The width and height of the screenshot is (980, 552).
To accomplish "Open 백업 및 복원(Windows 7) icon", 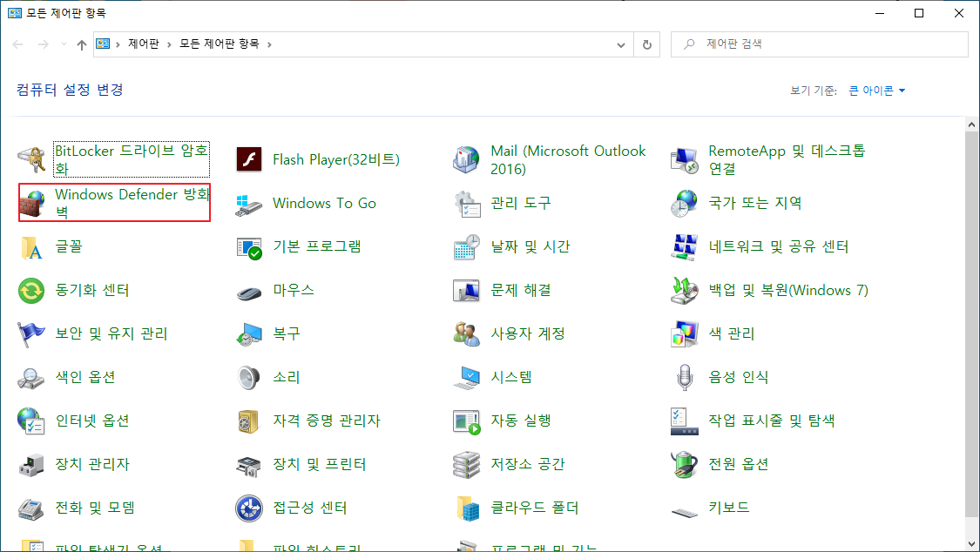I will [x=685, y=291].
